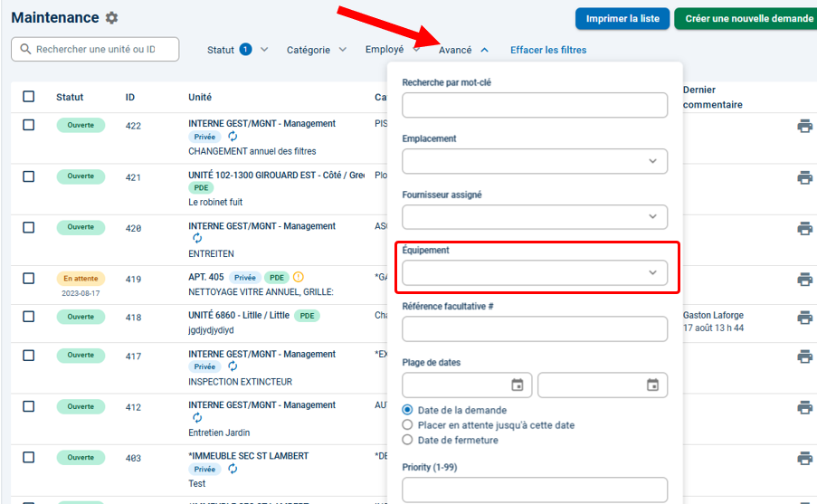Viewport: 817px width, 504px height.
Task: Click the Statut filter count badge
Action: (x=245, y=49)
